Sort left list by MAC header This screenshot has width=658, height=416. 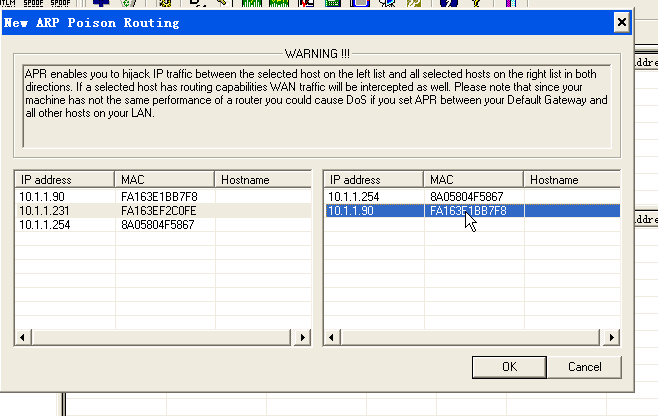[x=164, y=180]
